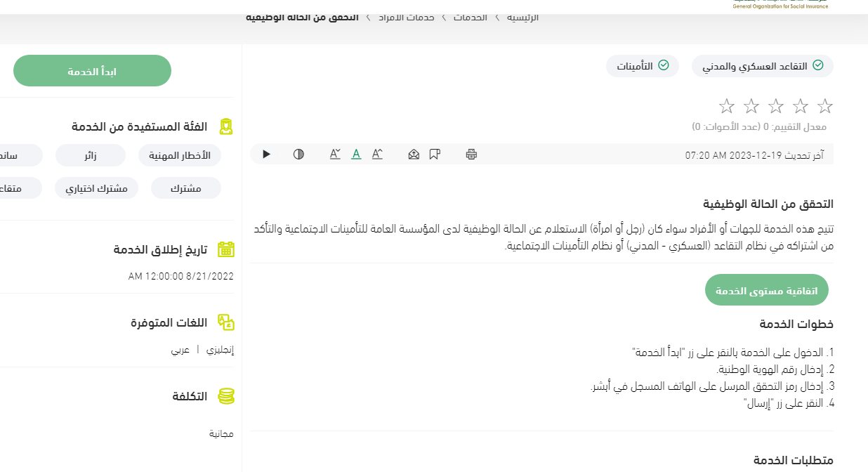
Task: Click the beneficiary category icon beside الفئة المستفيدة
Action: (x=225, y=126)
